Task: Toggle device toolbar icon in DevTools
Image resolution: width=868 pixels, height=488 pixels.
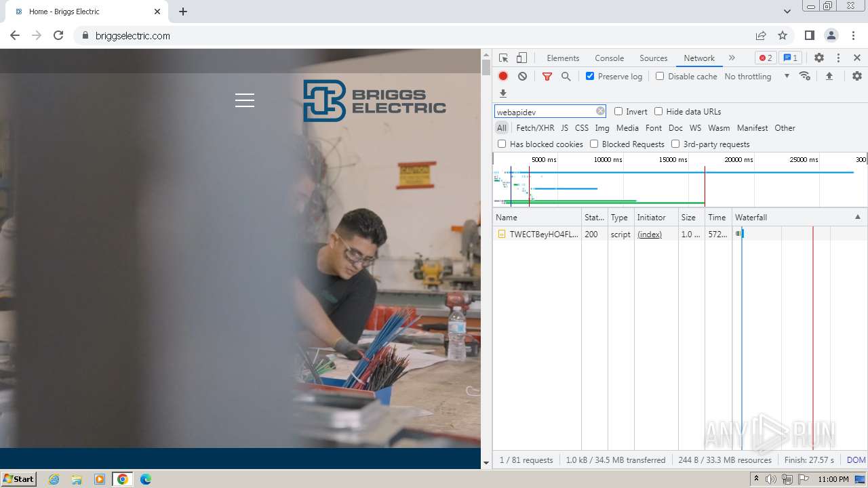Action: [521, 58]
